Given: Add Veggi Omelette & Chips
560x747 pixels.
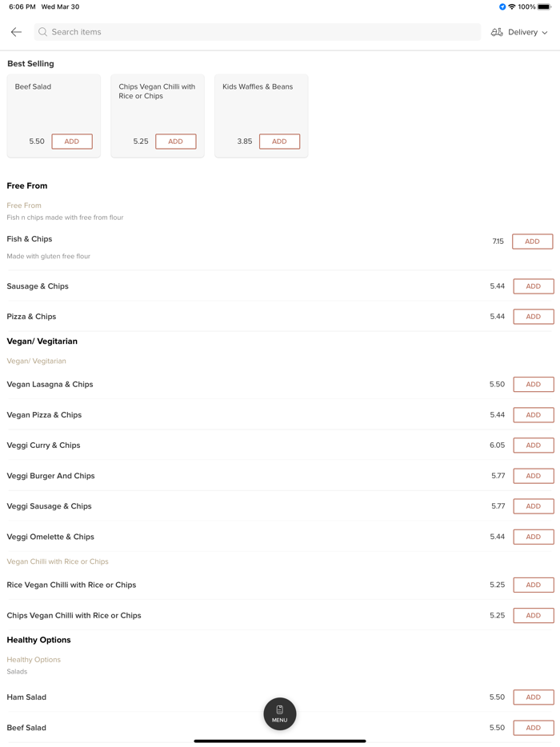Looking at the screenshot, I should click(x=533, y=537).
